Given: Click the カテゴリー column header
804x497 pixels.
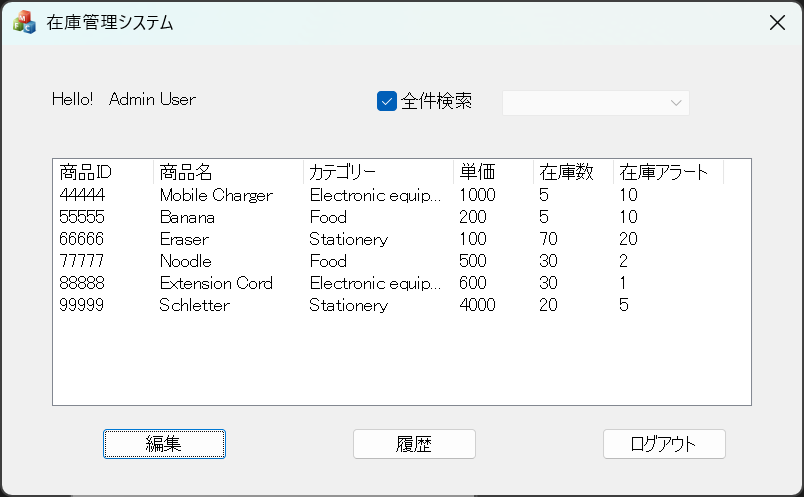Looking at the screenshot, I should [378, 172].
